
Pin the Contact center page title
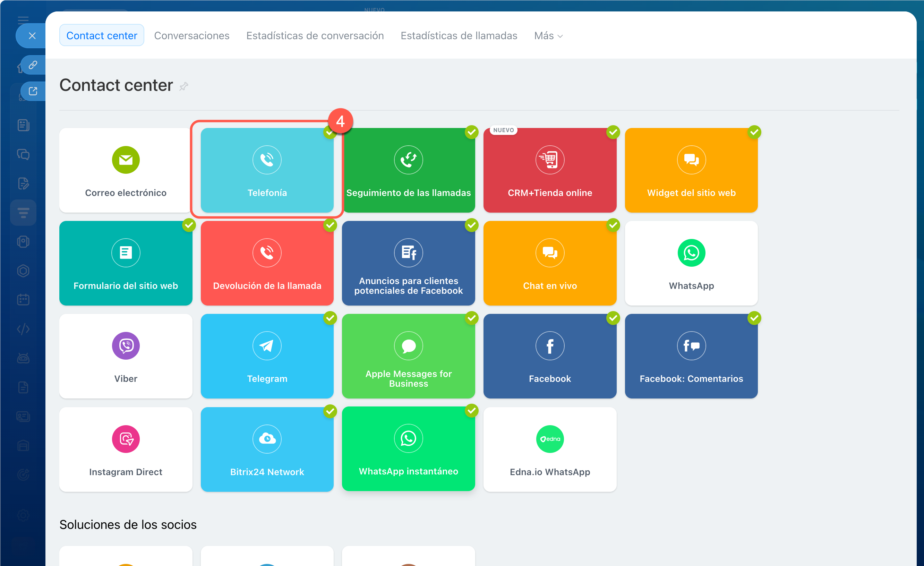184,87
